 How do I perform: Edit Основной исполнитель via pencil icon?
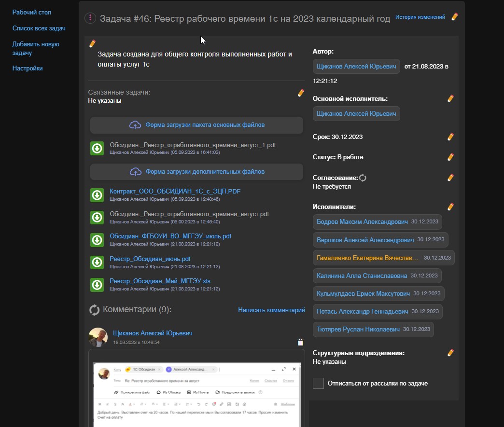[x=450, y=98]
